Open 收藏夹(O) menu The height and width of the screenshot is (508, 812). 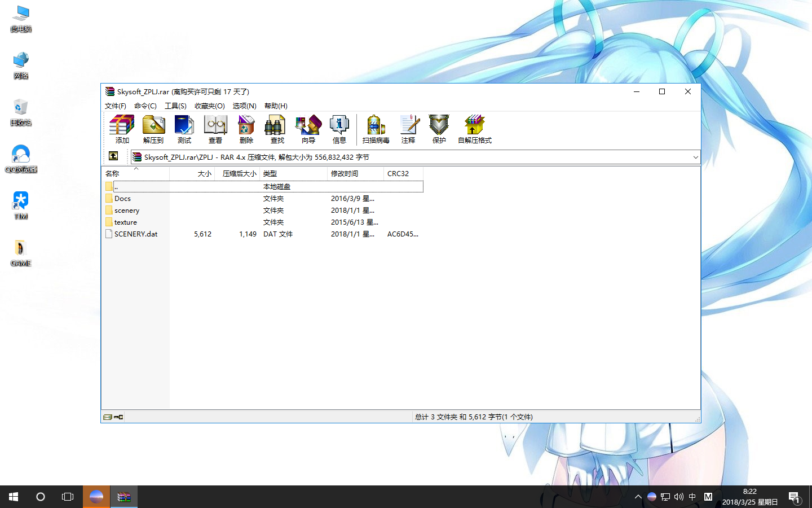[210, 106]
